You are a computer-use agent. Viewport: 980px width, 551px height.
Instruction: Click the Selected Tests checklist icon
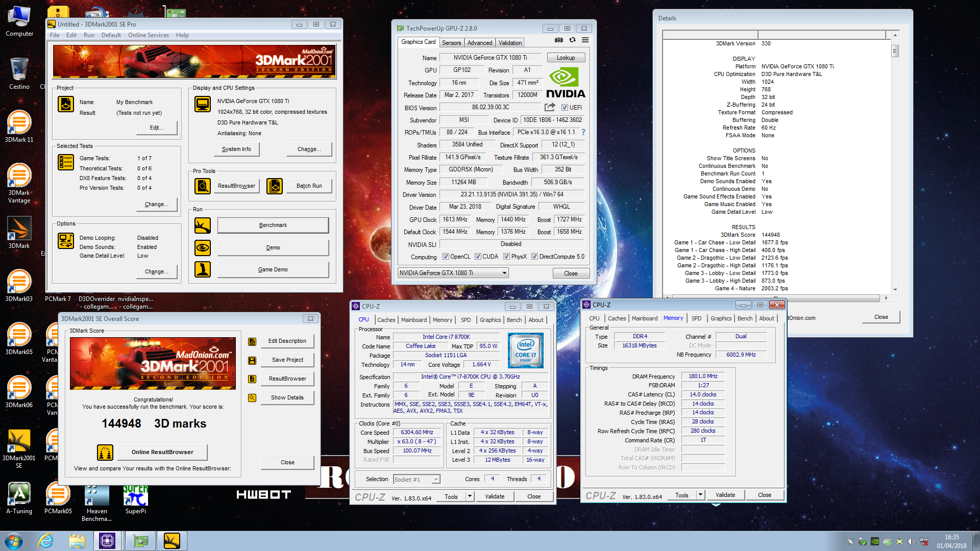pos(66,162)
